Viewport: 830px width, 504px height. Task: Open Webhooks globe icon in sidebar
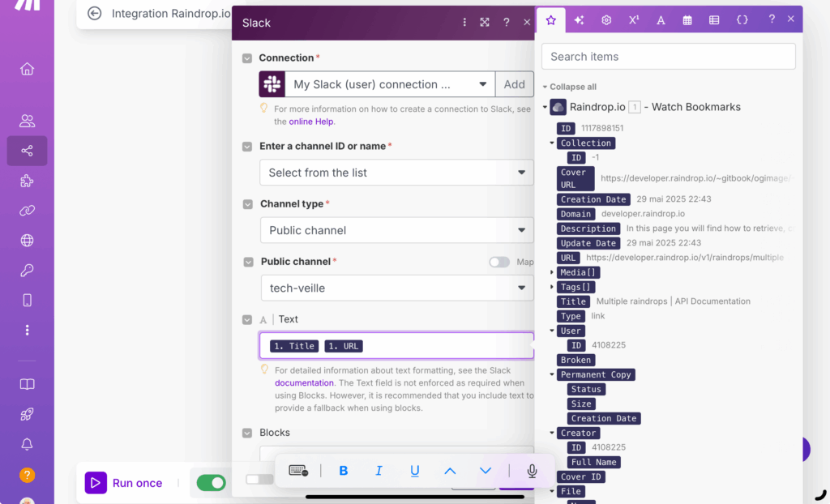click(27, 241)
